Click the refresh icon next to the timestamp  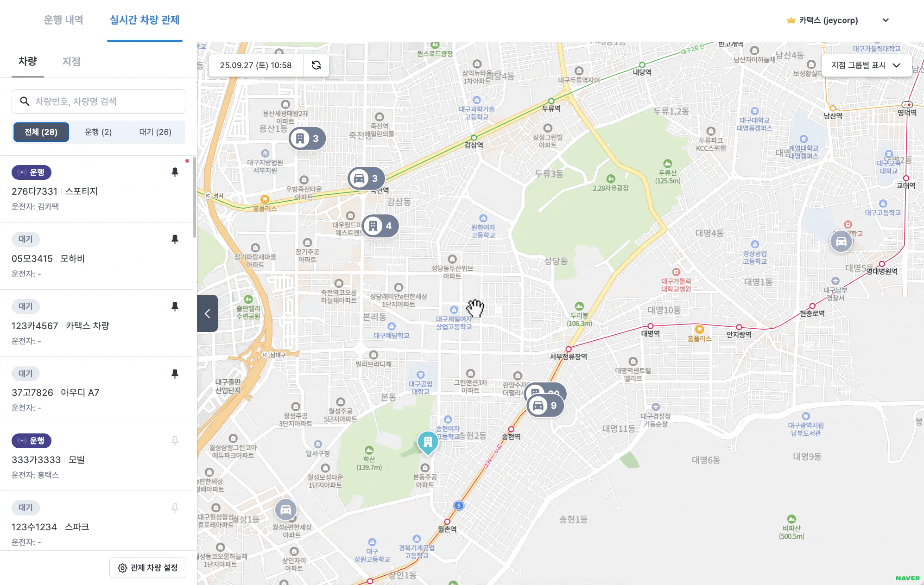click(316, 65)
